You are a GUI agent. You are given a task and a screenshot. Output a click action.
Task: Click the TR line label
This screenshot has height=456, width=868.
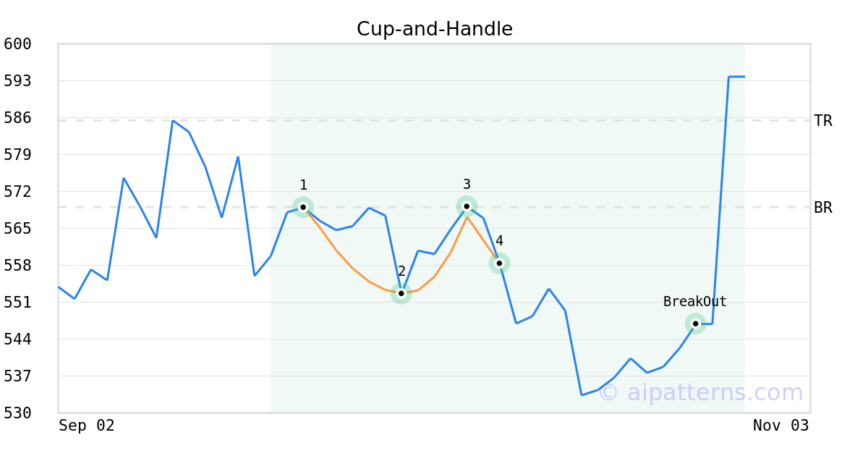coord(822,121)
